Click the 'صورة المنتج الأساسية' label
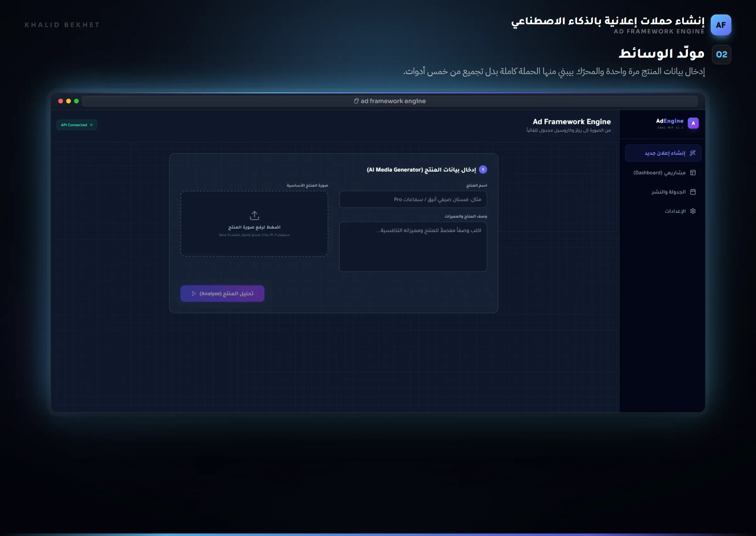The width and height of the screenshot is (756, 536). tap(307, 185)
